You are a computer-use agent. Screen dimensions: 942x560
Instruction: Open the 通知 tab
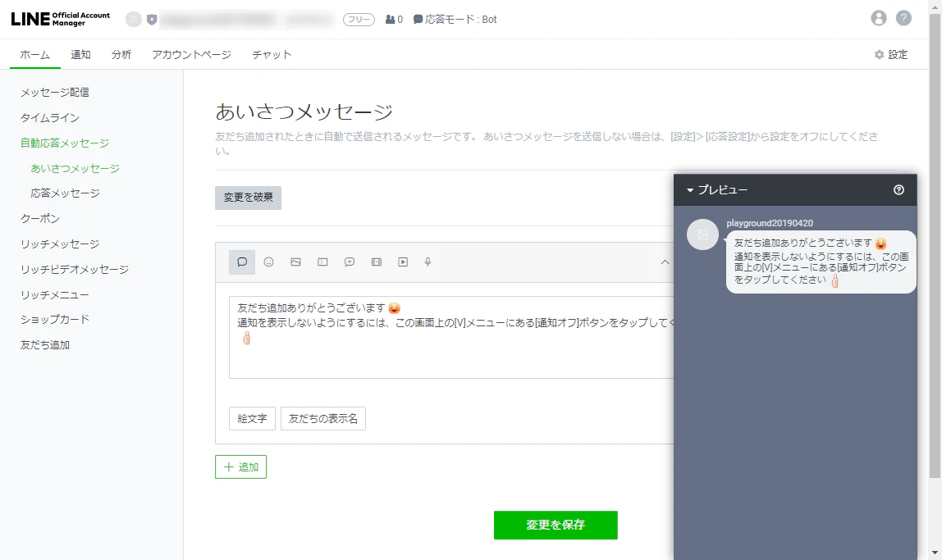(x=80, y=55)
